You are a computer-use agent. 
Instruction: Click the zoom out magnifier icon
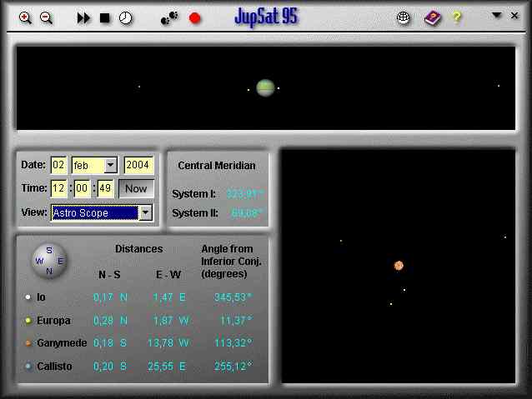[46, 17]
